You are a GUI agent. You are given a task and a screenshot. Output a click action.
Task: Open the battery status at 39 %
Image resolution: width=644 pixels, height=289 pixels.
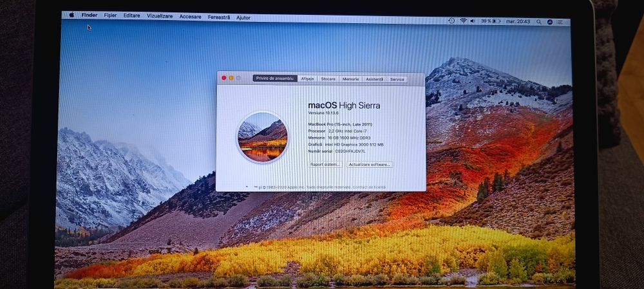coord(491,21)
